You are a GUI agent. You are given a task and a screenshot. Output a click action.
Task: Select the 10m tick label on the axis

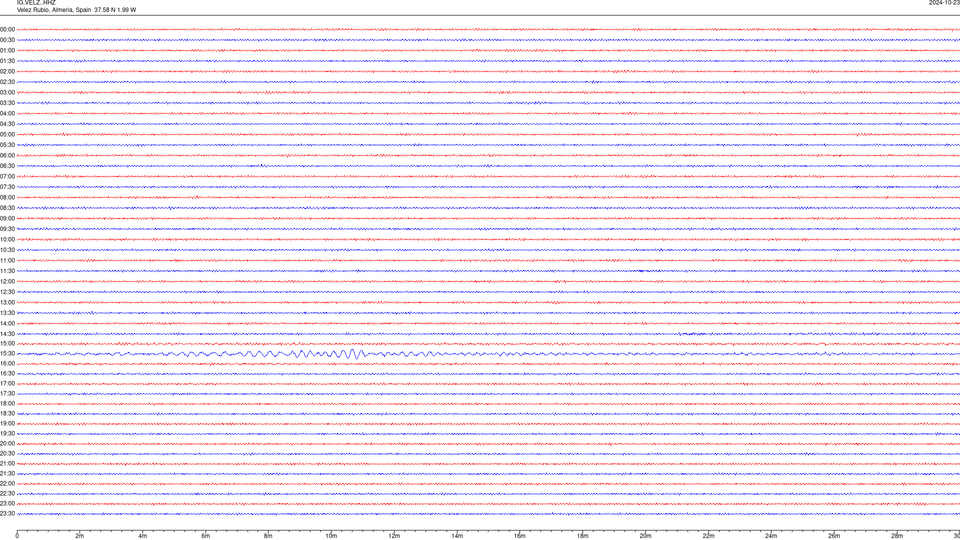[x=331, y=536]
